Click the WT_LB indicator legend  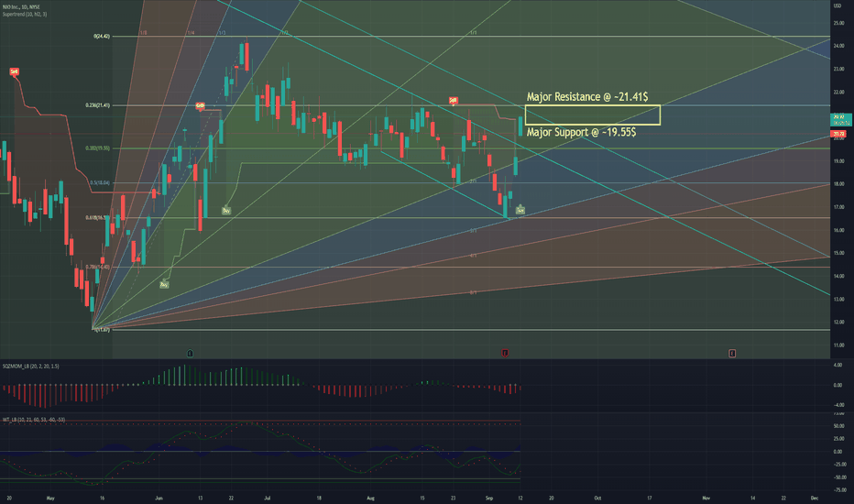coord(34,420)
